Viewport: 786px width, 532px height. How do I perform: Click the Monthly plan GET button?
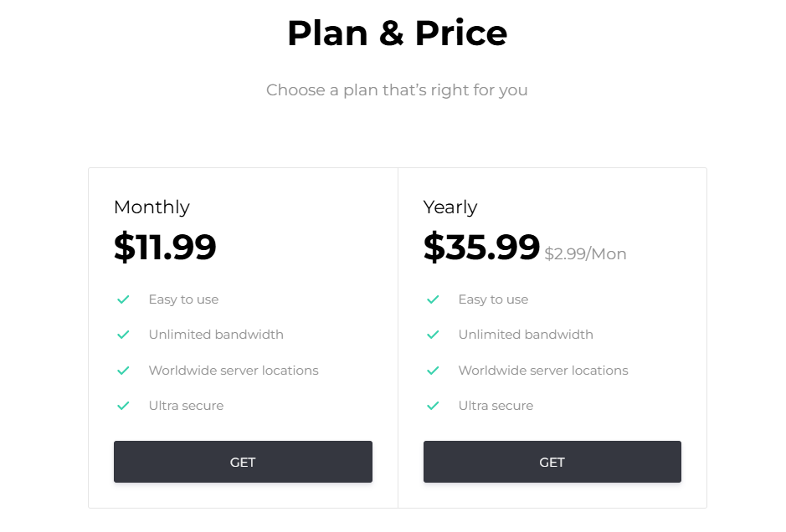pos(243,462)
